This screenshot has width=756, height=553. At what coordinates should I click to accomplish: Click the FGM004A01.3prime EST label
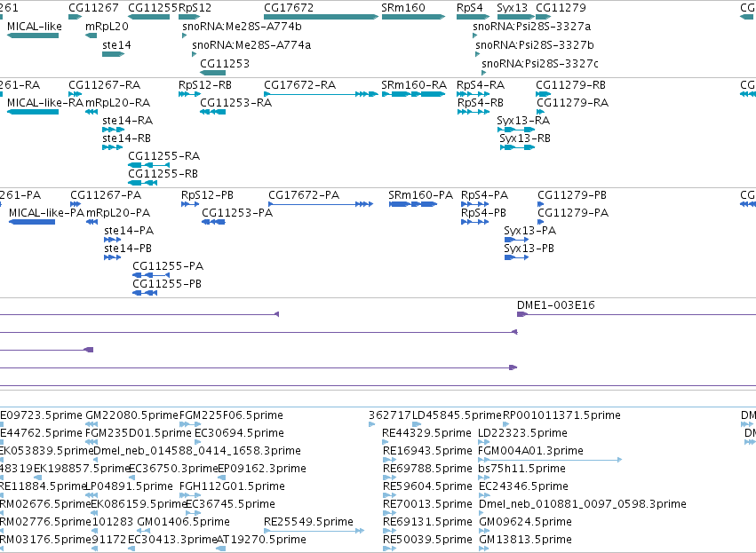click(x=530, y=450)
